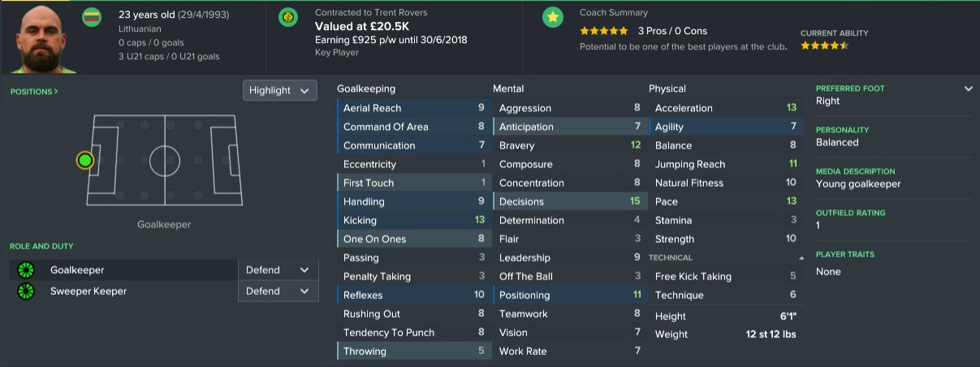Click the Contracted to Trent Rovers text

[x=370, y=13]
